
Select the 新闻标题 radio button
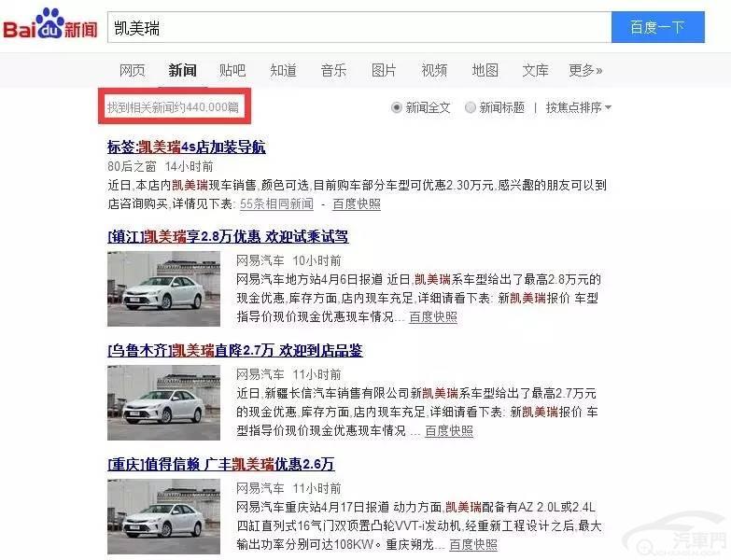[471, 107]
